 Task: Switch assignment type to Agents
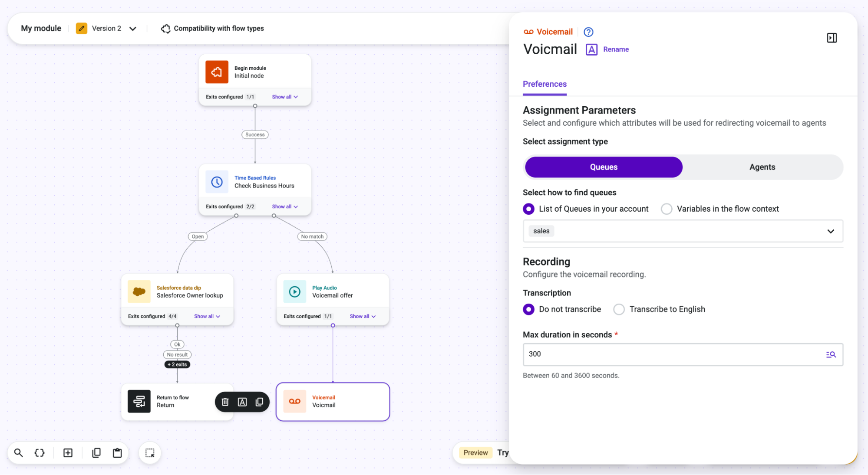pyautogui.click(x=762, y=167)
